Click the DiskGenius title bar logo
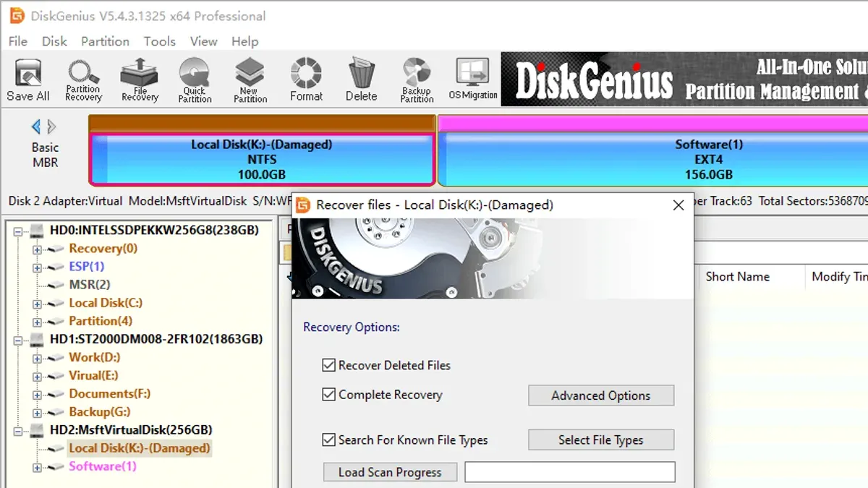 click(16, 15)
